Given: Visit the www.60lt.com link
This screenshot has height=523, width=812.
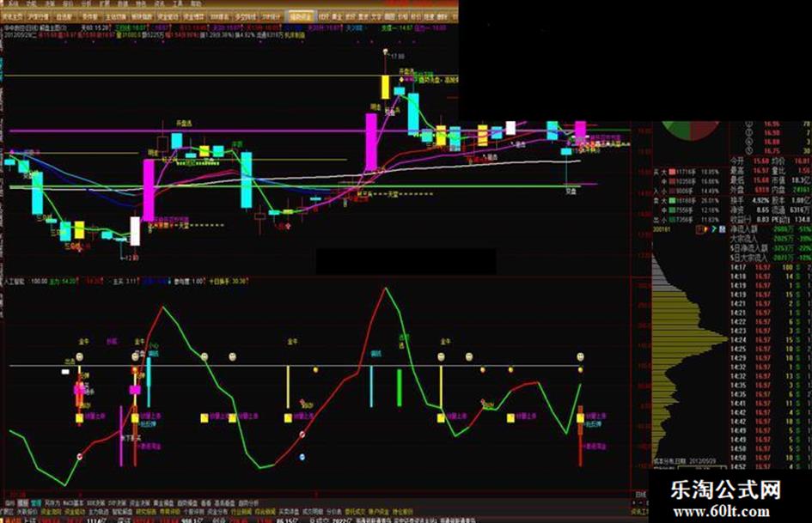Looking at the screenshot, I should pos(722,512).
